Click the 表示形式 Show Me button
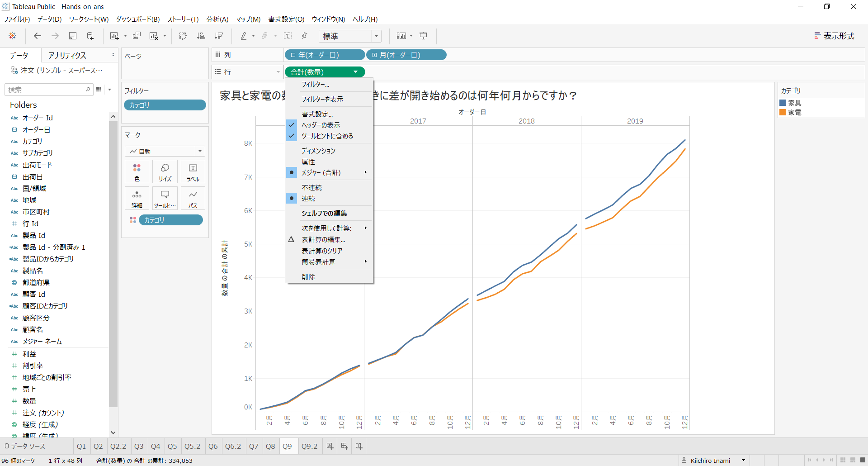This screenshot has height=466, width=868. pyautogui.click(x=835, y=36)
